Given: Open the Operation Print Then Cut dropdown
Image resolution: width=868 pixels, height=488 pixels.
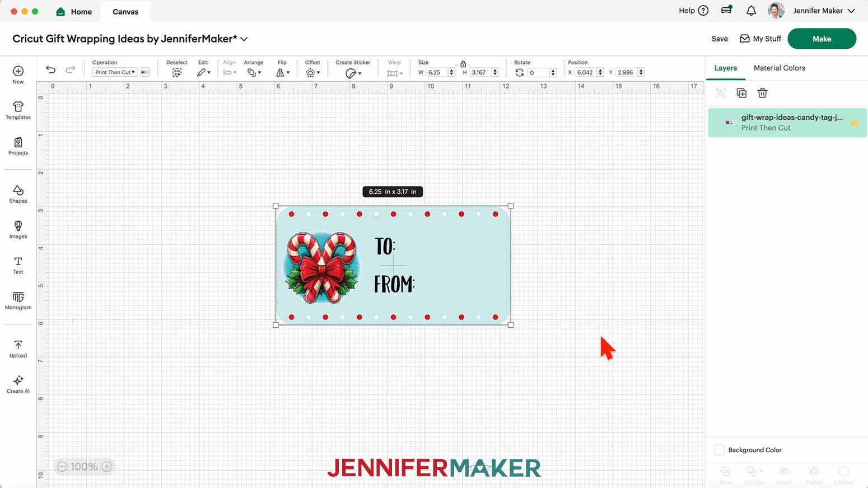Looking at the screenshot, I should (115, 72).
